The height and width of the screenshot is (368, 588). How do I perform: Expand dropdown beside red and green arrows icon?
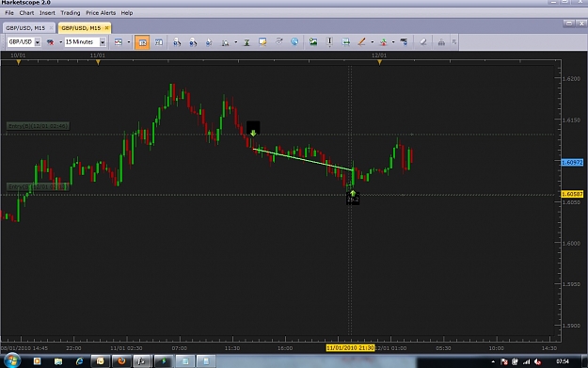coord(393,42)
